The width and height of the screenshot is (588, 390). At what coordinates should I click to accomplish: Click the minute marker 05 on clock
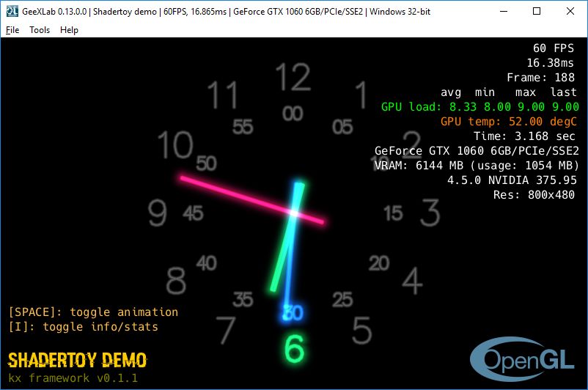(x=342, y=127)
